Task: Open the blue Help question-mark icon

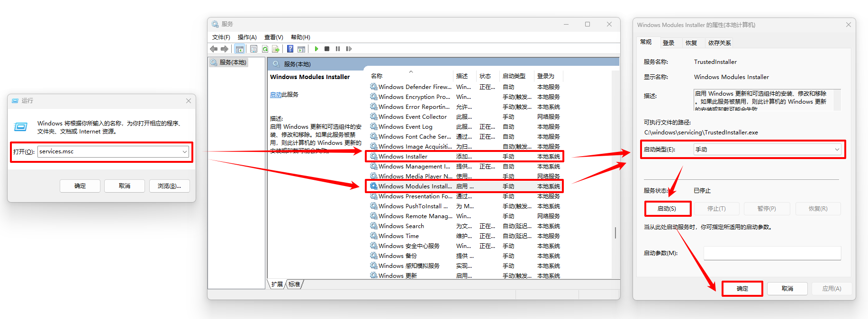Action: click(x=290, y=49)
